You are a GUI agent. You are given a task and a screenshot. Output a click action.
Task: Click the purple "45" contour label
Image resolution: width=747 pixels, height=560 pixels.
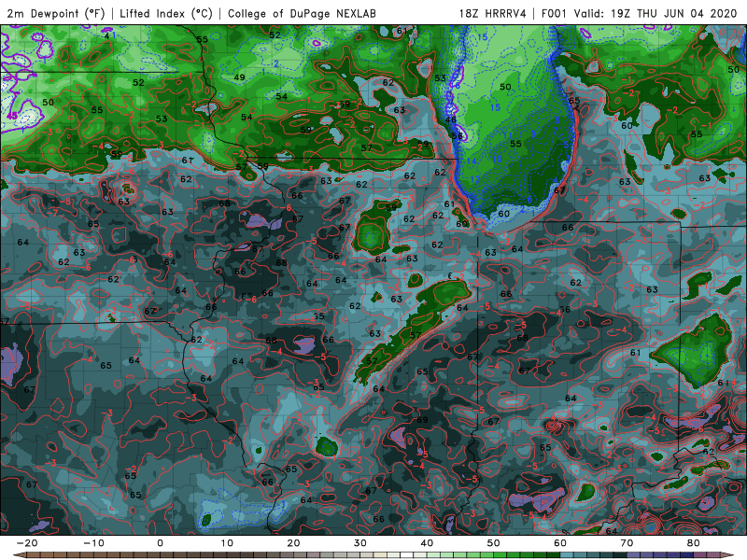[x=12, y=116]
